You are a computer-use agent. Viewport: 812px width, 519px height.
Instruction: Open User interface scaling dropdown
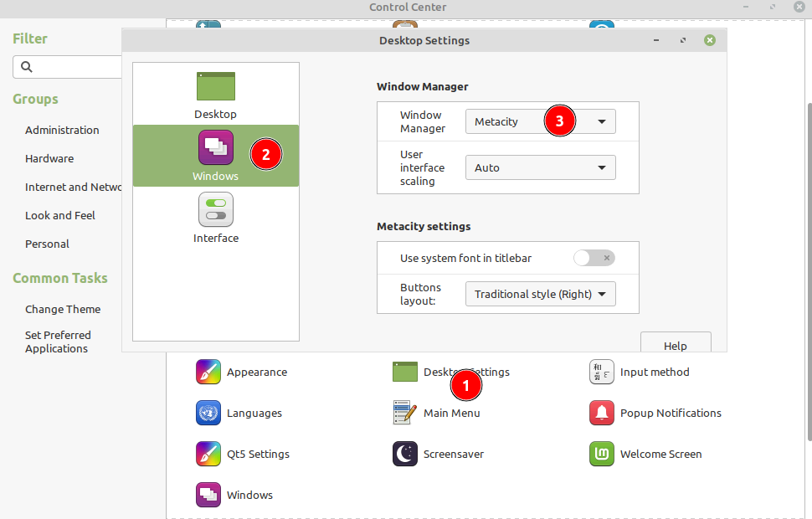pyautogui.click(x=540, y=167)
